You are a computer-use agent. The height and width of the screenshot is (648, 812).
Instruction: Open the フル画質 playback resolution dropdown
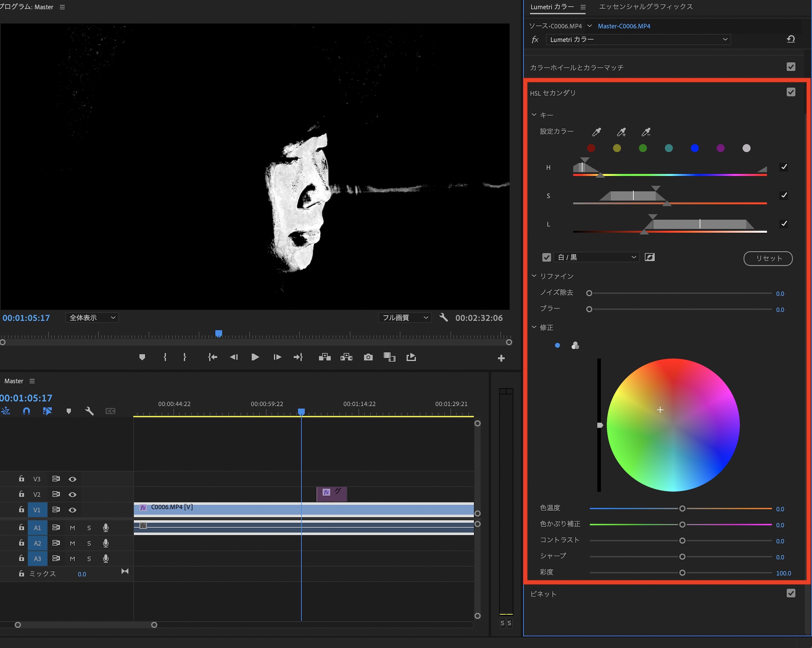tap(405, 318)
